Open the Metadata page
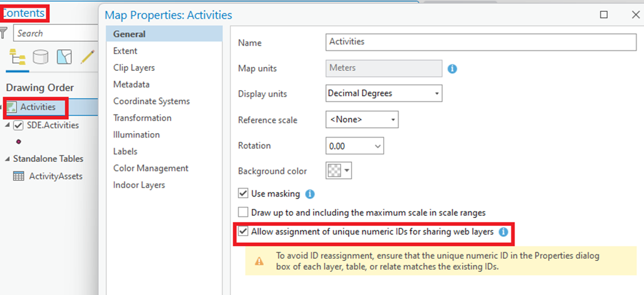 (x=132, y=84)
